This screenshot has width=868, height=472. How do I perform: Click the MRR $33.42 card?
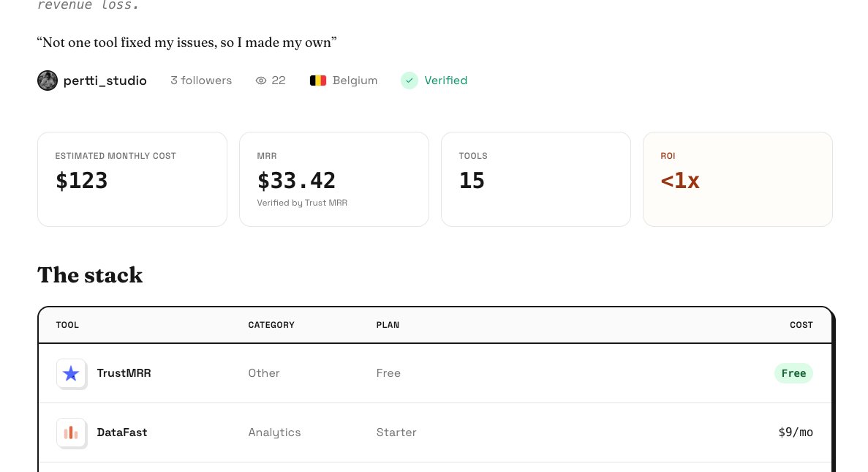click(x=333, y=179)
